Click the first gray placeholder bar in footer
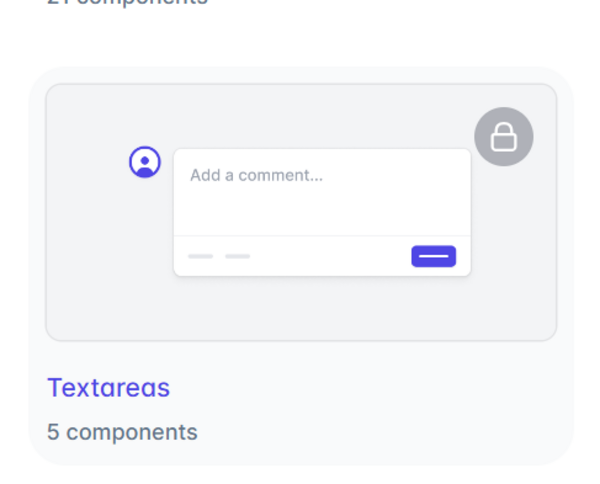The width and height of the screenshot is (600, 484). point(201,256)
